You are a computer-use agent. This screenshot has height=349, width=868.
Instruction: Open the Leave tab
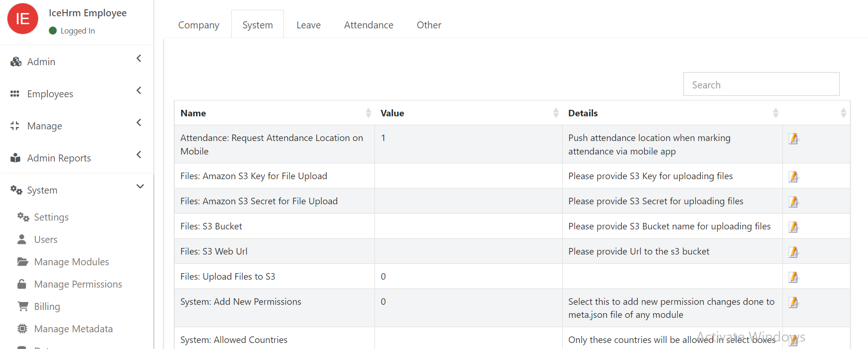point(309,25)
